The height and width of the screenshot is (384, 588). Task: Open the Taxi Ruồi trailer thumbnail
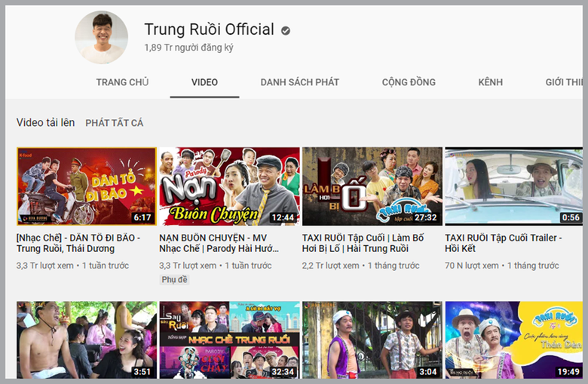click(513, 186)
